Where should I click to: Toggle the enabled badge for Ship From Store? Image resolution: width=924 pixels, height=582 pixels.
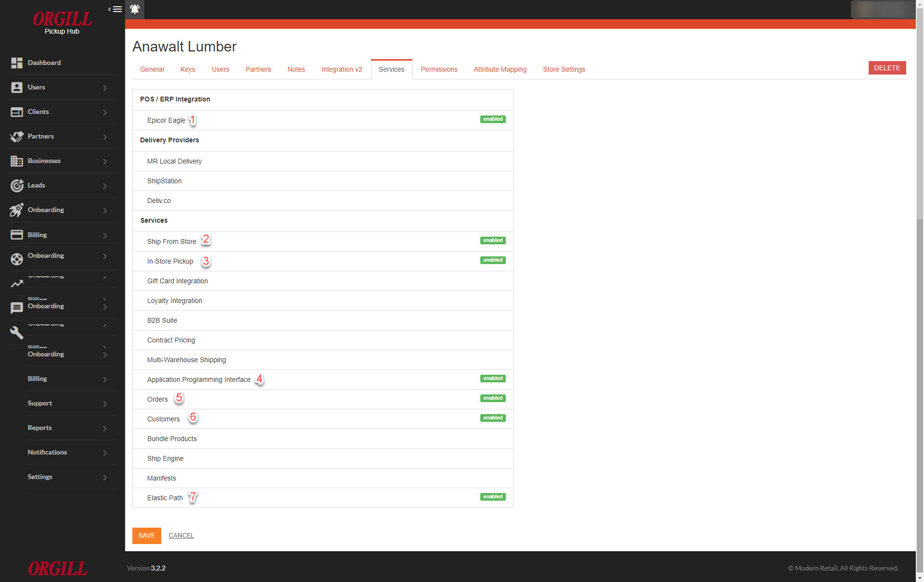coord(493,240)
